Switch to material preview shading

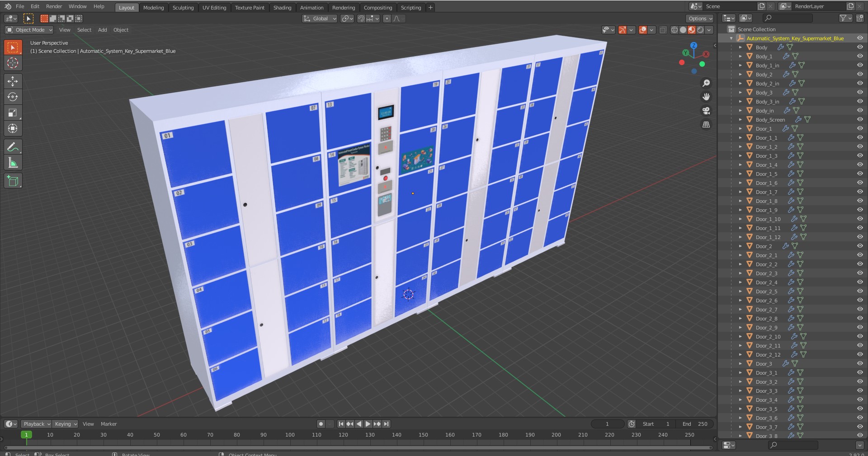[x=692, y=30]
